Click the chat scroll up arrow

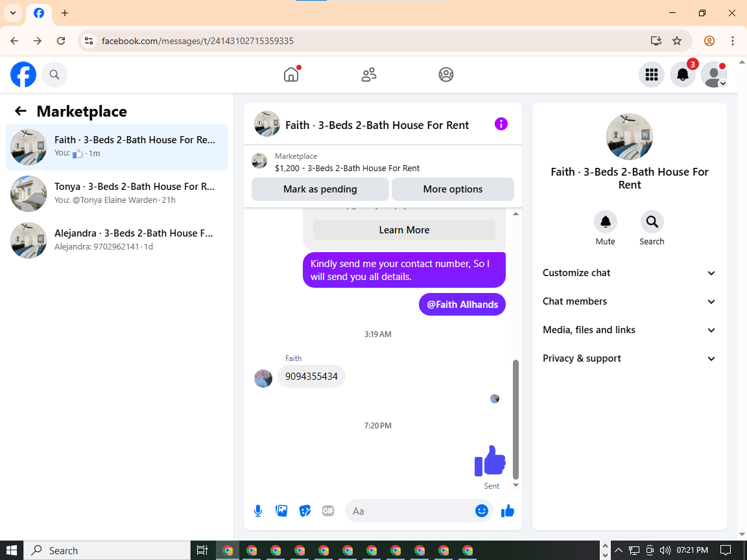coord(516,214)
